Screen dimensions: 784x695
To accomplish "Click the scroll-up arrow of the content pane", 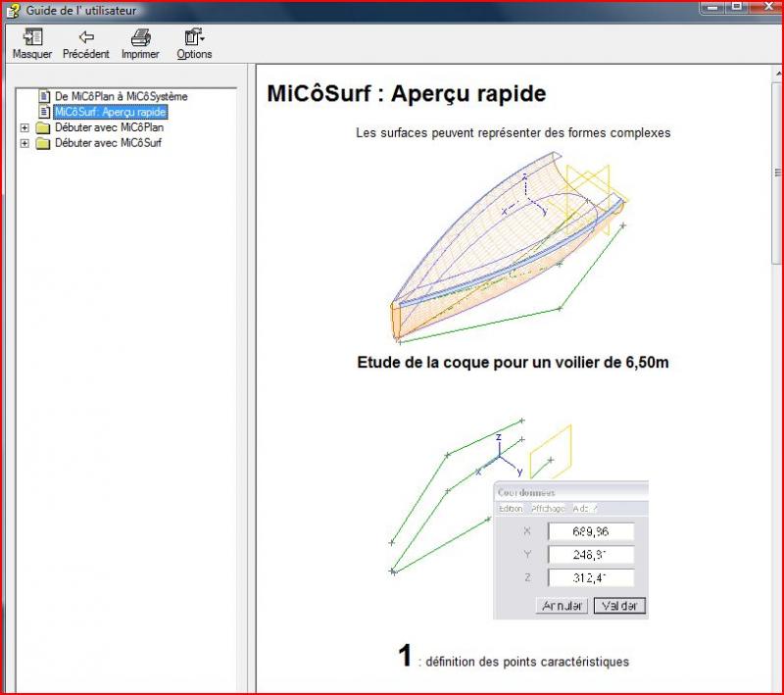I will 778,73.
